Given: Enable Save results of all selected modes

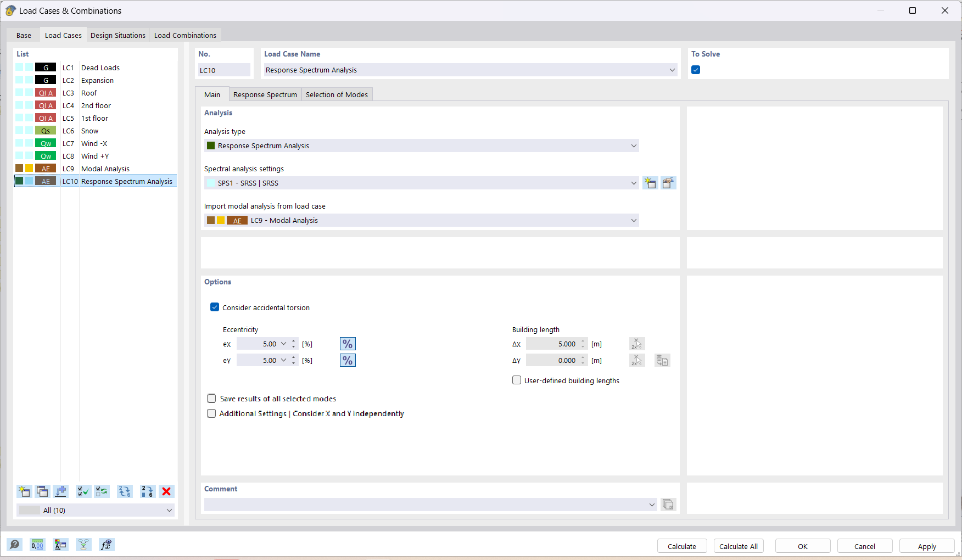Looking at the screenshot, I should coord(211,398).
